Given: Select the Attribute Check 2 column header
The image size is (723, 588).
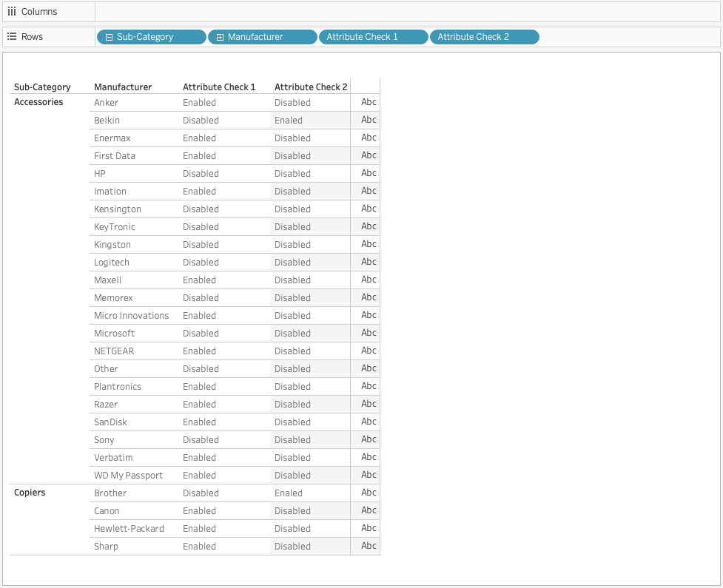Looking at the screenshot, I should 311,87.
